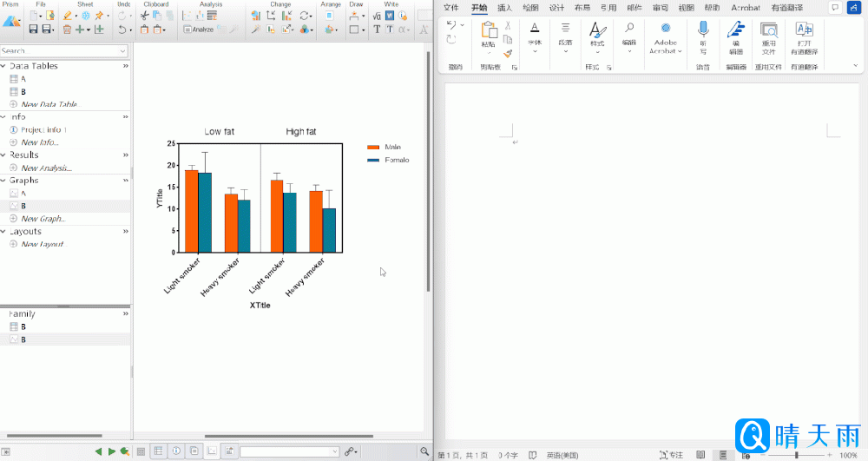Click the orange Male legend swatch

point(373,148)
